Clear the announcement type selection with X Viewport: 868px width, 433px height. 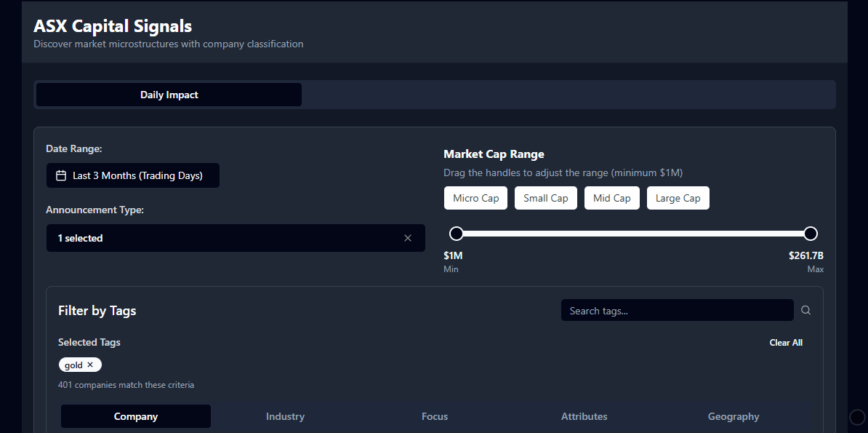(408, 238)
